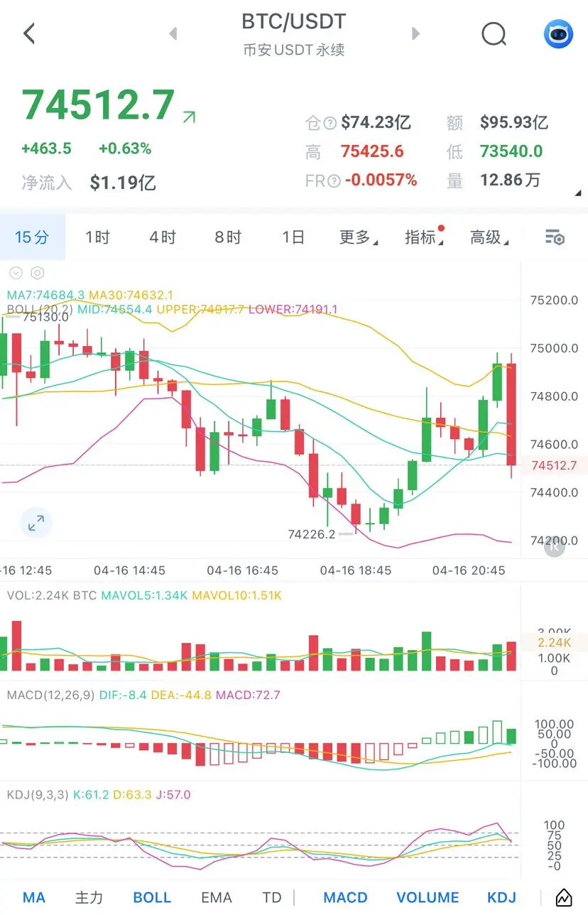This screenshot has height=915, width=588.
Task: Select the 15分 timeframe tab
Action: (33, 237)
